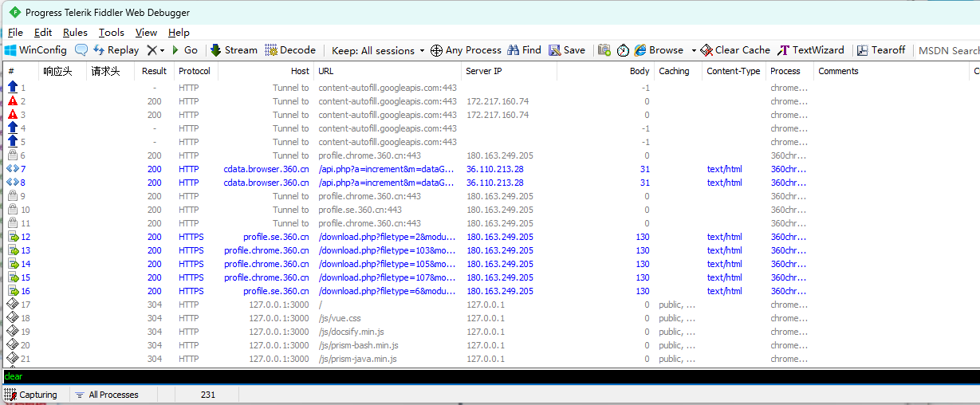Click the Content-Type column header
Viewport: 980px width, 405px height.
(x=734, y=71)
